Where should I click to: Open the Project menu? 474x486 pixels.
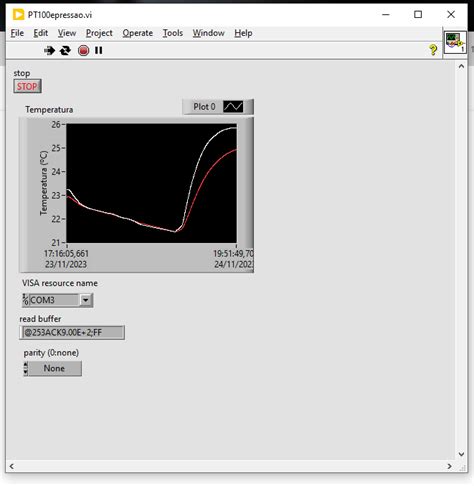99,33
